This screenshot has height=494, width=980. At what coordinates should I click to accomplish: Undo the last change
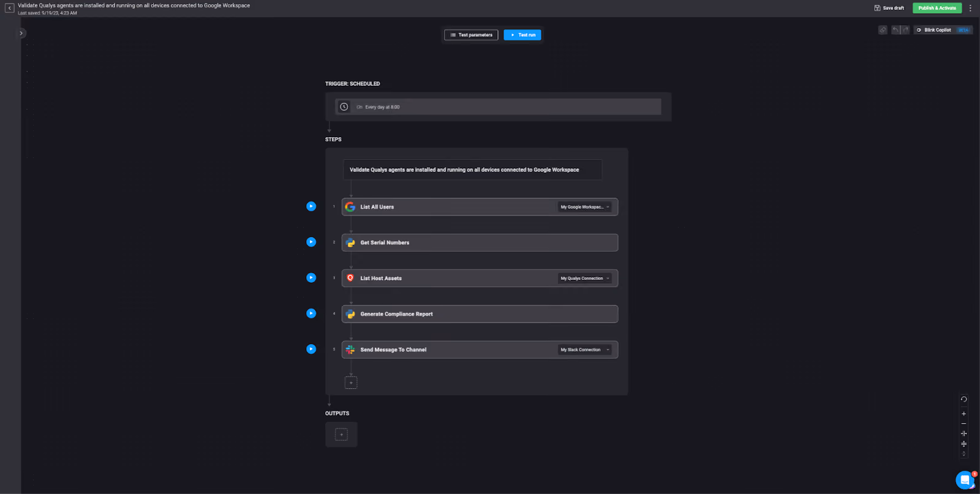pyautogui.click(x=896, y=30)
